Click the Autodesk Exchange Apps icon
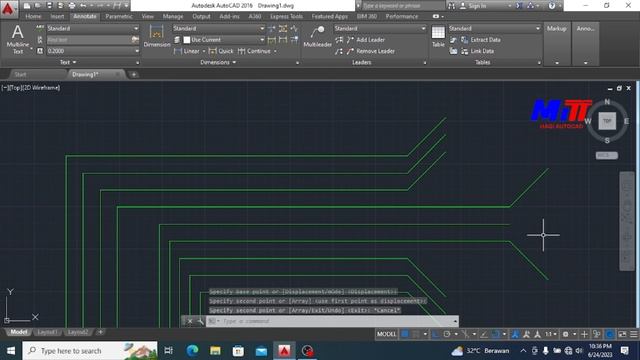 point(519,6)
